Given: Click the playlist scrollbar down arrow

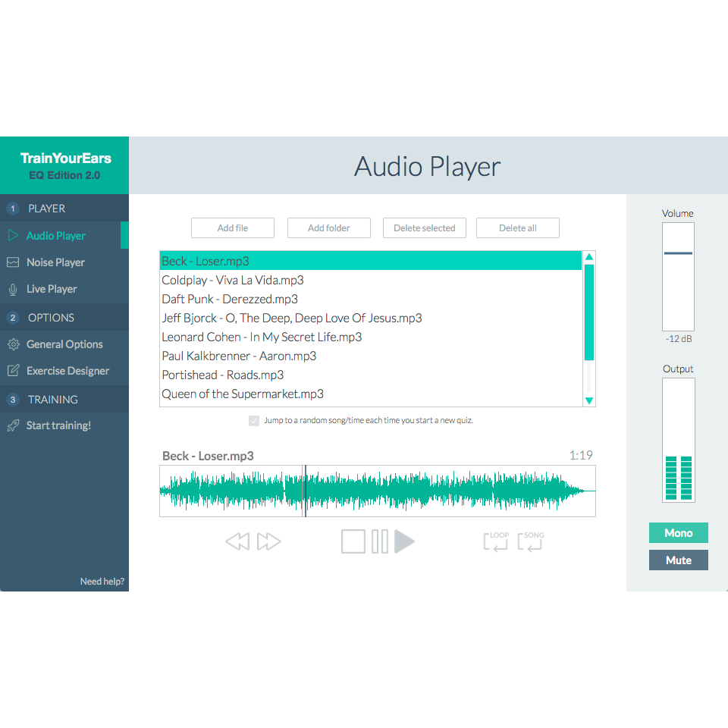Looking at the screenshot, I should (x=589, y=400).
